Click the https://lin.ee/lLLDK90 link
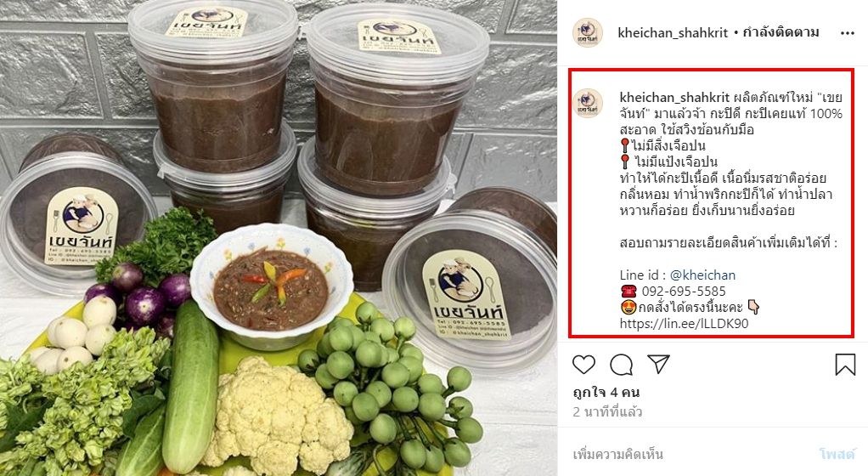The image size is (868, 476). tap(685, 324)
